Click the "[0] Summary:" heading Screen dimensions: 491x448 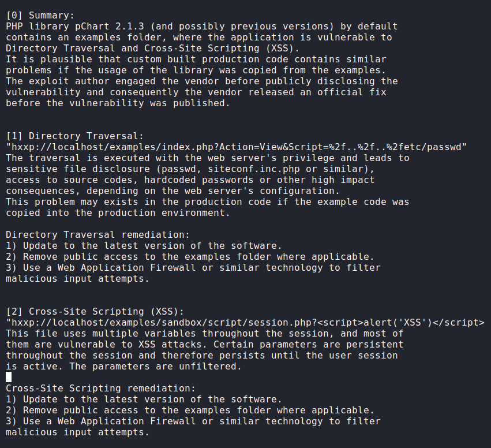(40, 15)
